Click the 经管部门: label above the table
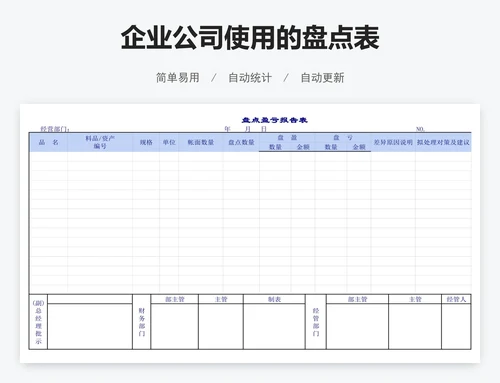This screenshot has width=500, height=383. (x=55, y=129)
